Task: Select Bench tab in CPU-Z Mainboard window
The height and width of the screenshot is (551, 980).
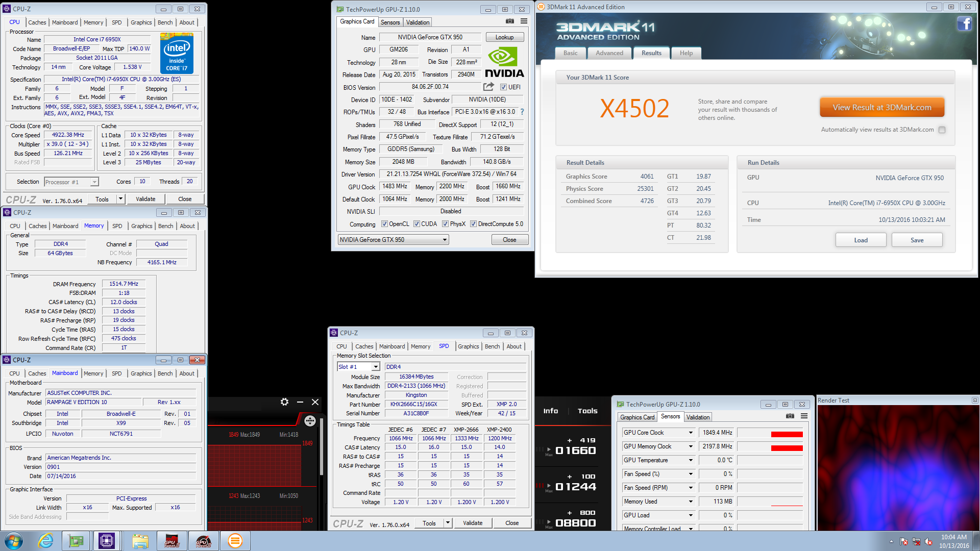Action: pos(165,373)
